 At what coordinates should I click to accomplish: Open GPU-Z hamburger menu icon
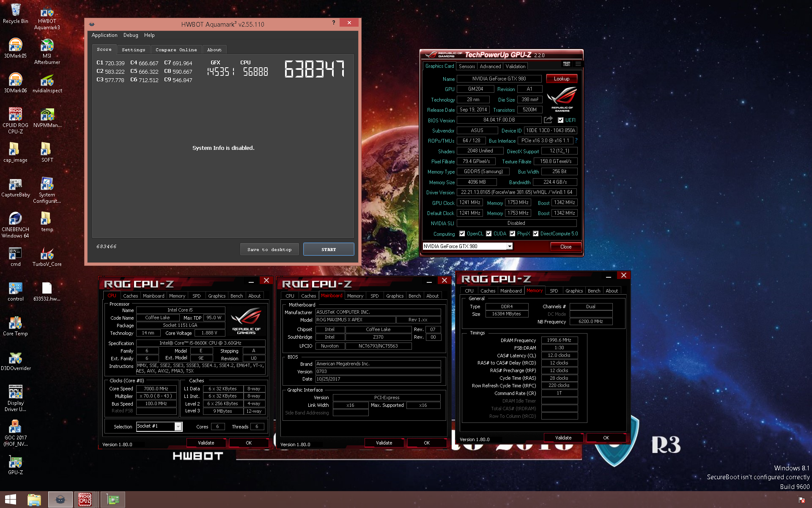[578, 64]
